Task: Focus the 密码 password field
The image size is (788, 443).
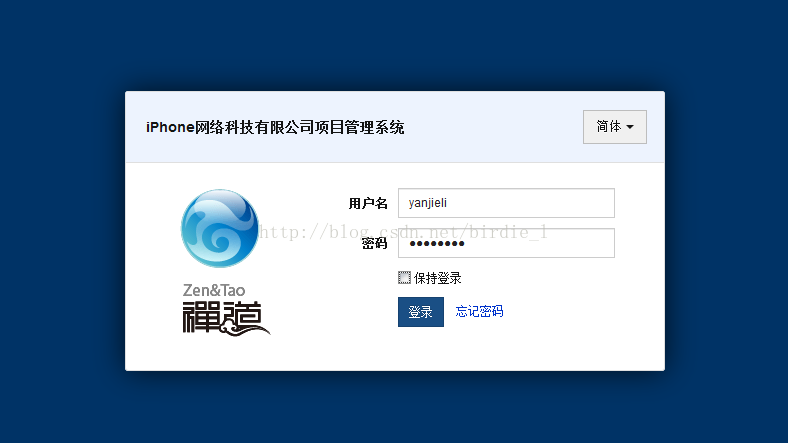Action: [506, 243]
